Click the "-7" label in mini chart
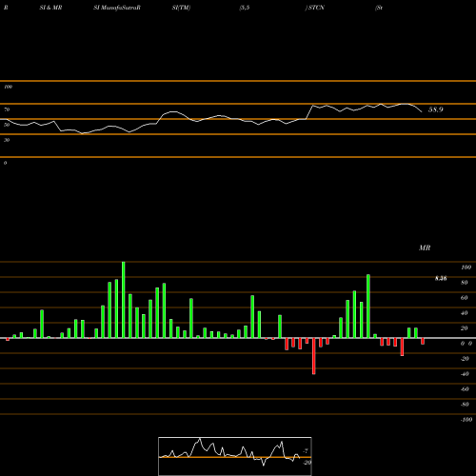The height and width of the screenshot is (476, 476). (306, 450)
